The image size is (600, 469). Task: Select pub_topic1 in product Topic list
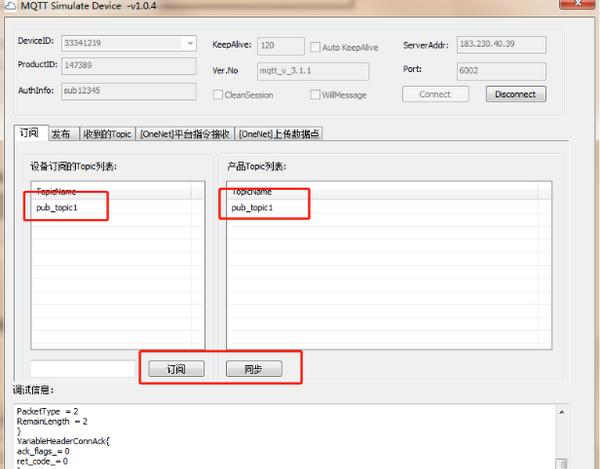(252, 208)
